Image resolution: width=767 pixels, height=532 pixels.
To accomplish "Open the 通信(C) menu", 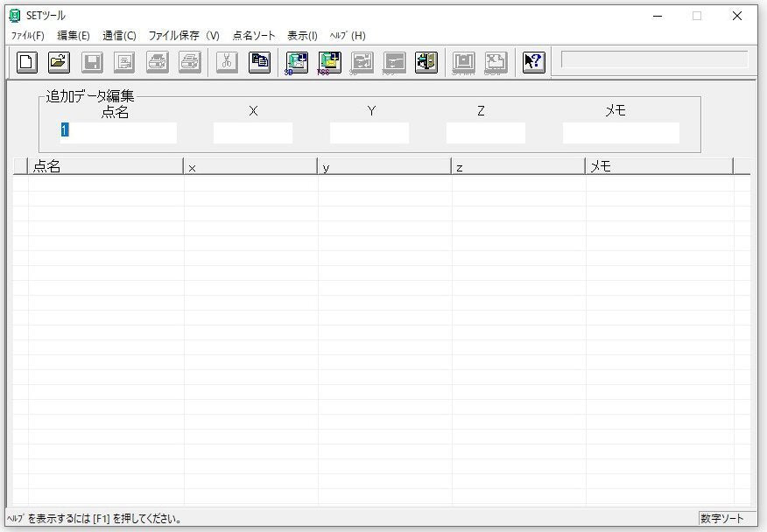I will 119,36.
